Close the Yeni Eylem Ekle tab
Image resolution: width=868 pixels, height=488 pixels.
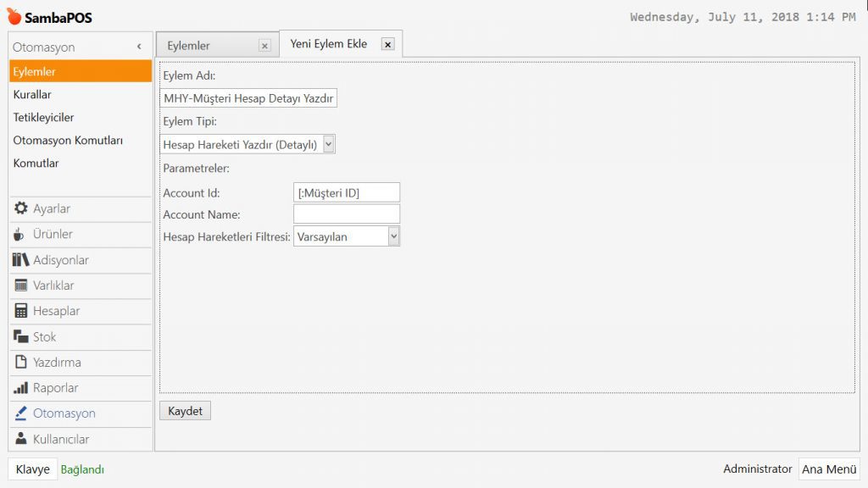pyautogui.click(x=387, y=44)
